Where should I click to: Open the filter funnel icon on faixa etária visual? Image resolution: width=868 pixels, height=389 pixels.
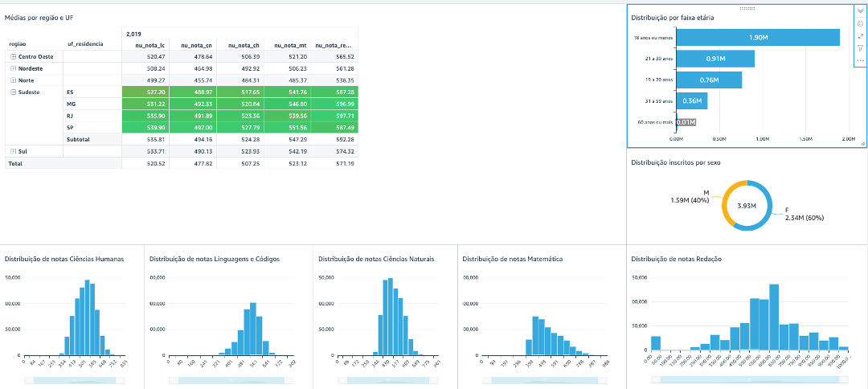tap(860, 48)
